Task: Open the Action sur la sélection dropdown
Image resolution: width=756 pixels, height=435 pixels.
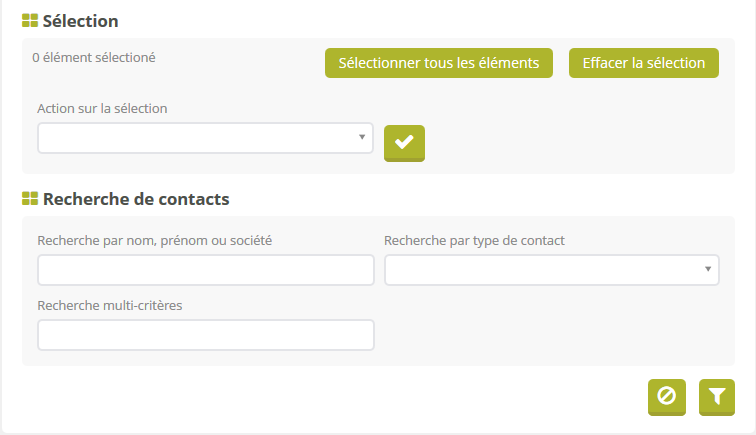Action: pyautogui.click(x=195, y=138)
